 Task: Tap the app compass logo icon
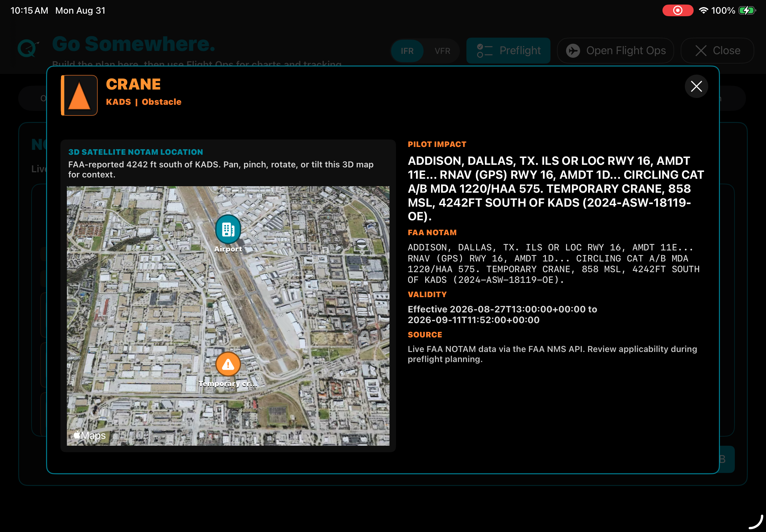click(x=28, y=48)
